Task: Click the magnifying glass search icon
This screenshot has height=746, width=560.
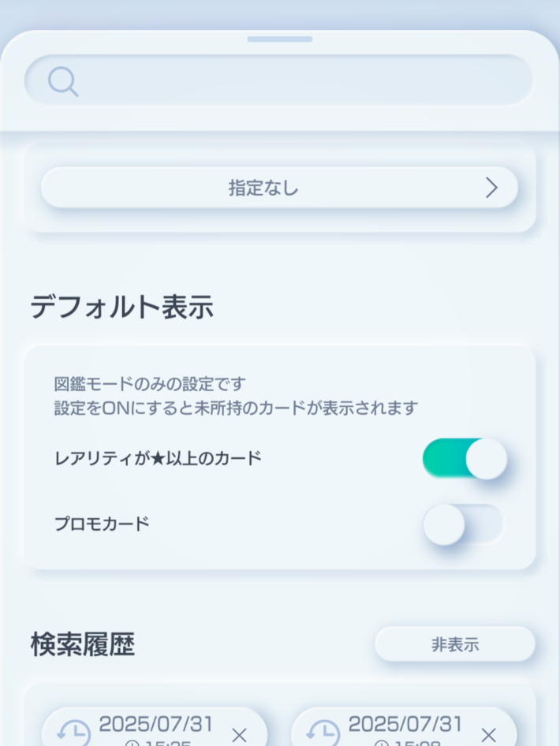Action: pos(63,81)
